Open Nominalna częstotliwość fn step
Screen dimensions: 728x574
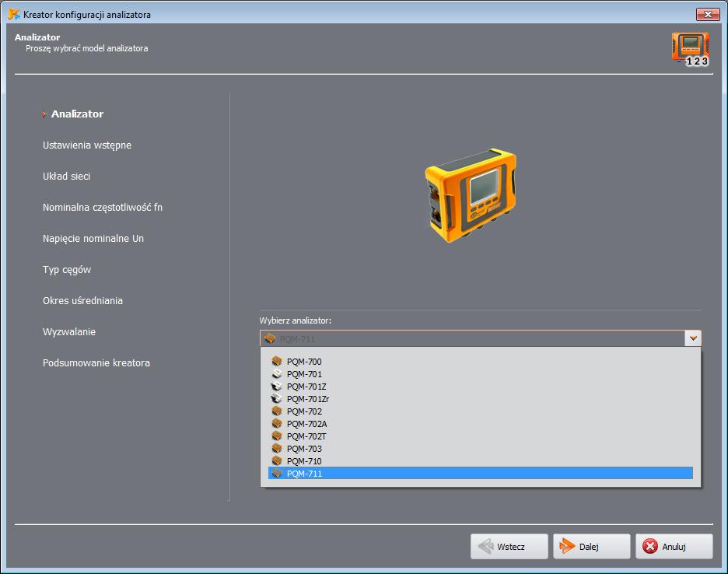[x=103, y=208]
